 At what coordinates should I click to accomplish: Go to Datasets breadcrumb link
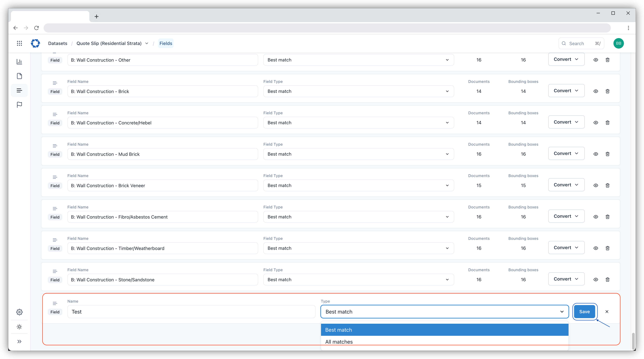click(x=58, y=43)
